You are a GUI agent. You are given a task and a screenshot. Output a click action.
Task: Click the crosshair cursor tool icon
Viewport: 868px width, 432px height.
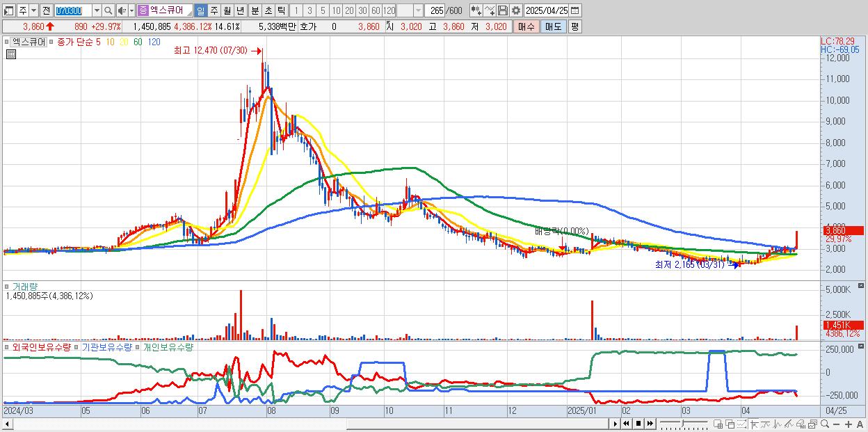(753, 424)
